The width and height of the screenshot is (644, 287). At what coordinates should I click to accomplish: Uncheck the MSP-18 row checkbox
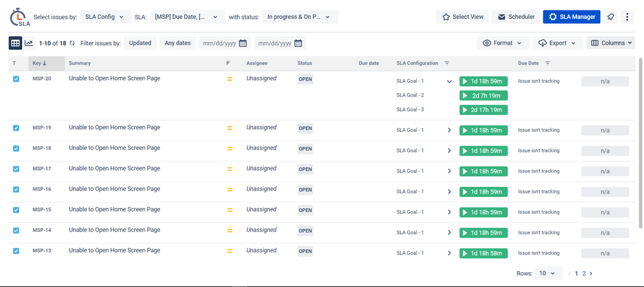click(16, 149)
